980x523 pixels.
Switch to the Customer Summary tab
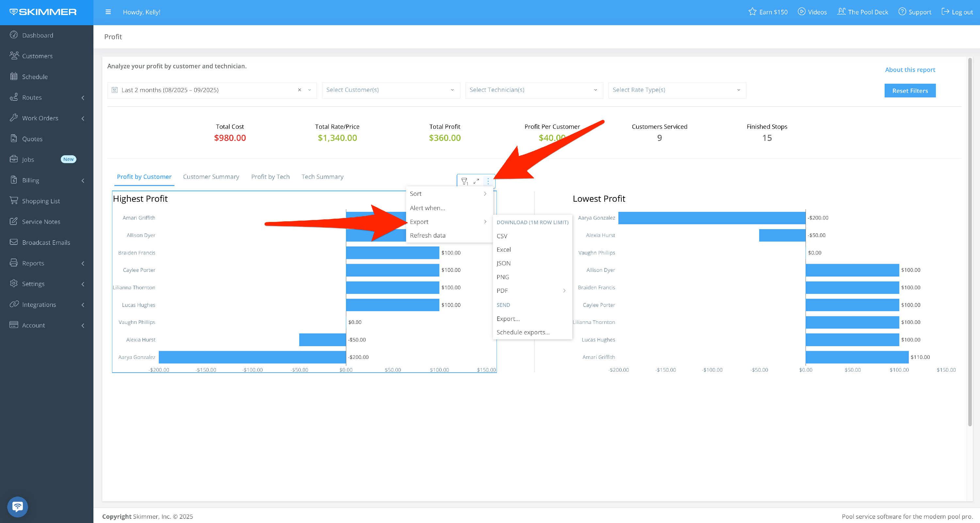pyautogui.click(x=211, y=177)
